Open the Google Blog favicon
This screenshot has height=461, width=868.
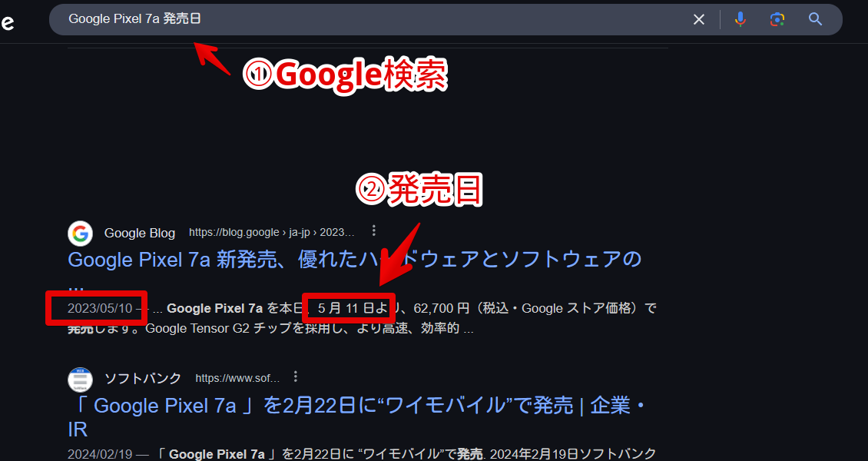[x=80, y=233]
